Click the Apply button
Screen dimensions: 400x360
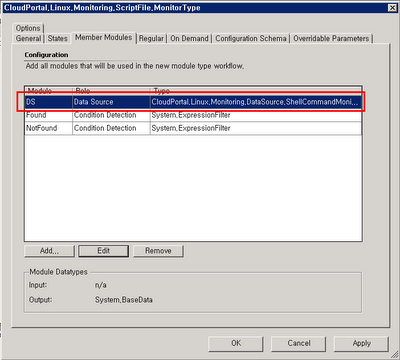pos(361,343)
